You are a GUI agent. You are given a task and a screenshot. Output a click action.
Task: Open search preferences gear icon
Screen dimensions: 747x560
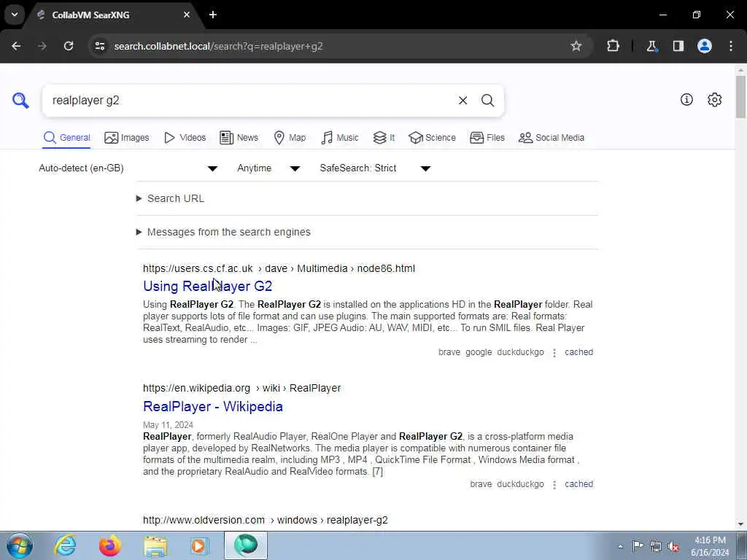pyautogui.click(x=714, y=99)
